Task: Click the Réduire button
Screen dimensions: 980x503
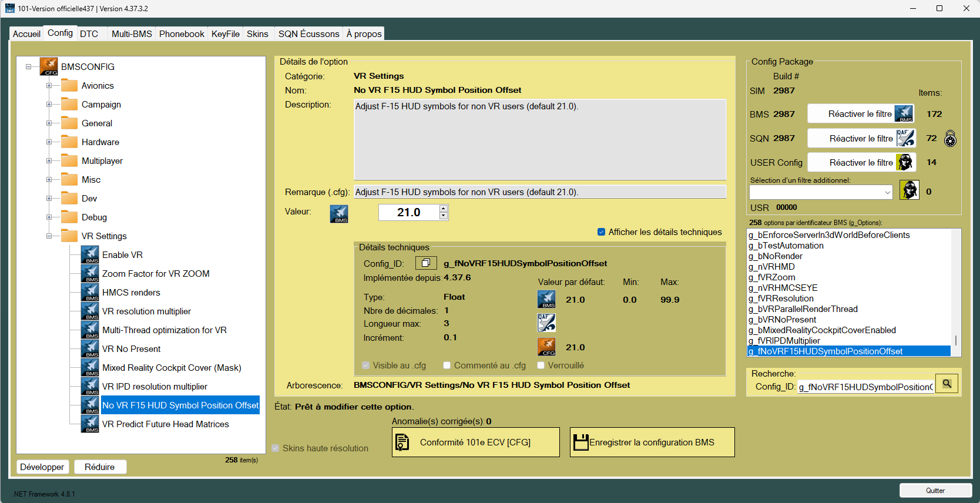Action: (x=100, y=467)
